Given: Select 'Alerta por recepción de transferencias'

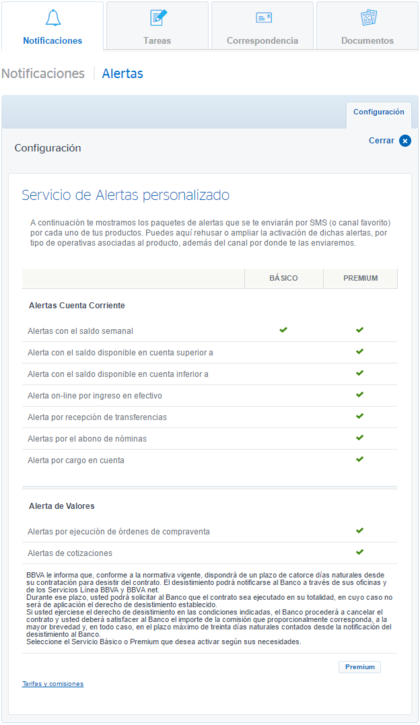Looking at the screenshot, I should (x=97, y=417).
